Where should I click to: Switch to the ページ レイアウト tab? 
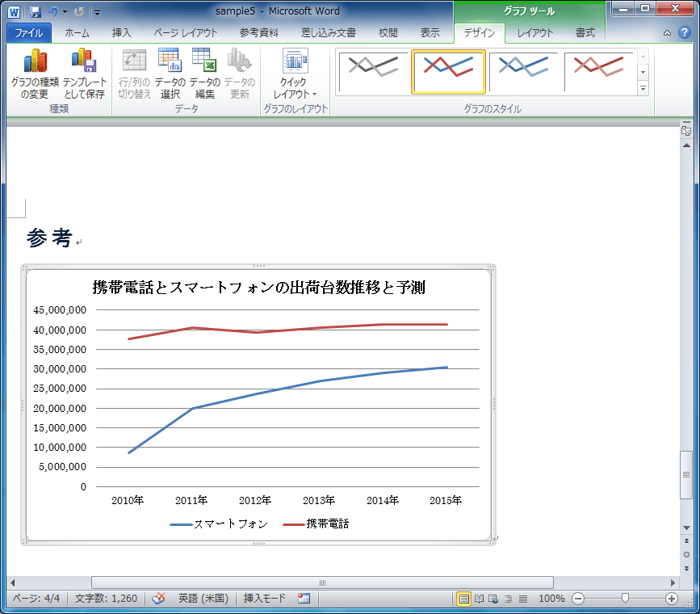pos(185,33)
